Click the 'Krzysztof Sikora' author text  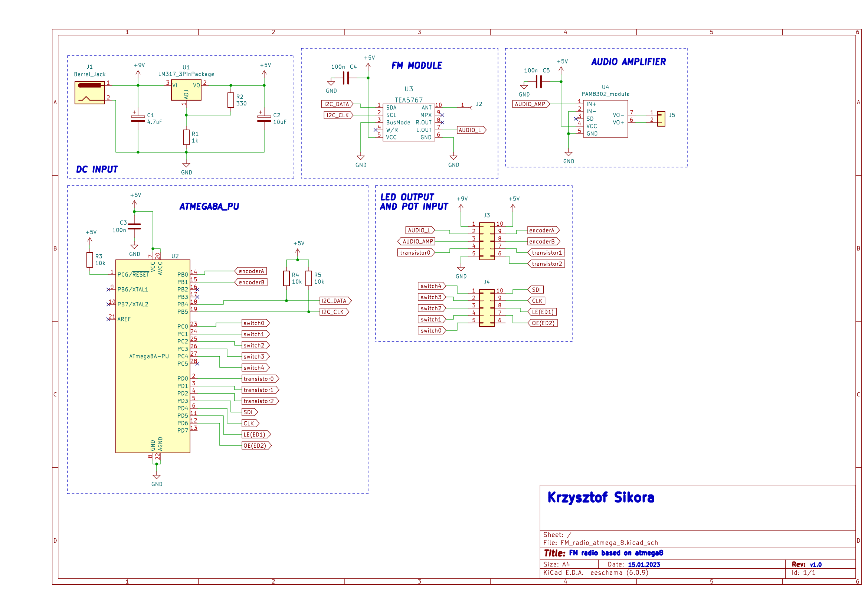coord(601,497)
